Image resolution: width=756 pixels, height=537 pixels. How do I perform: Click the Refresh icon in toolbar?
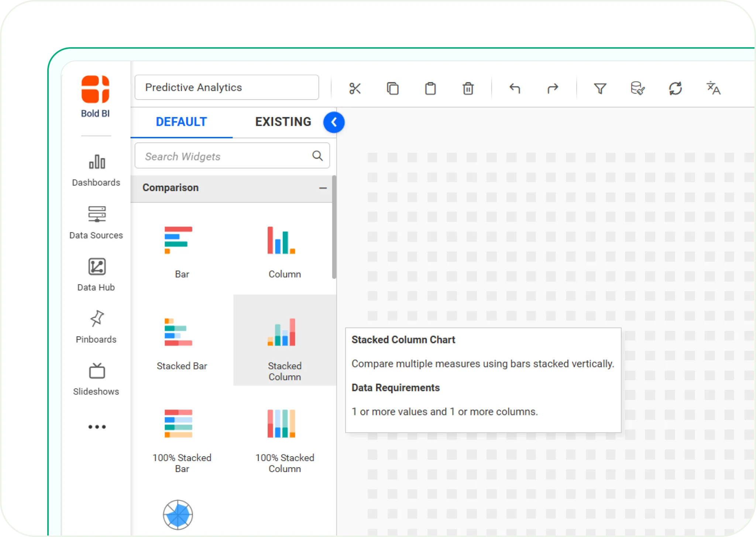click(x=675, y=89)
